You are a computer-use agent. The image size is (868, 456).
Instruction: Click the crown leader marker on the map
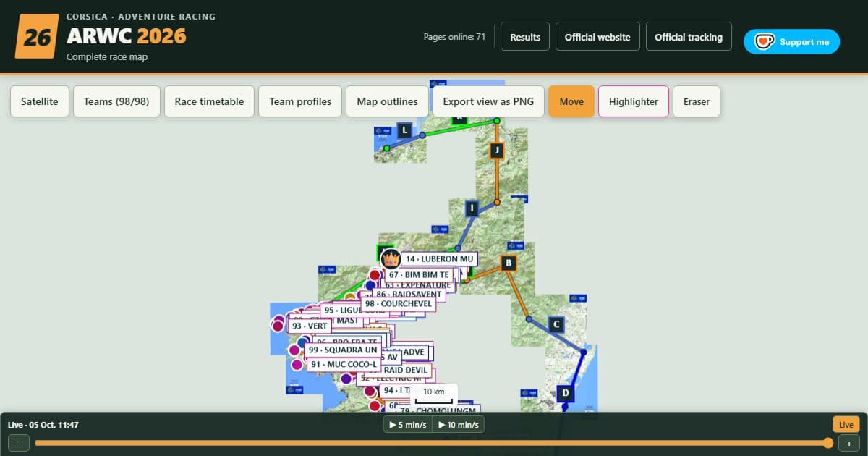point(391,258)
